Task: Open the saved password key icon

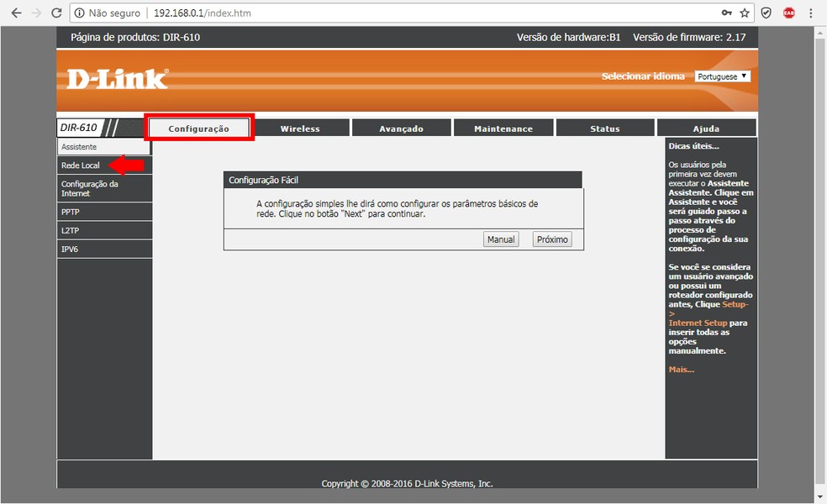Action: coord(725,13)
